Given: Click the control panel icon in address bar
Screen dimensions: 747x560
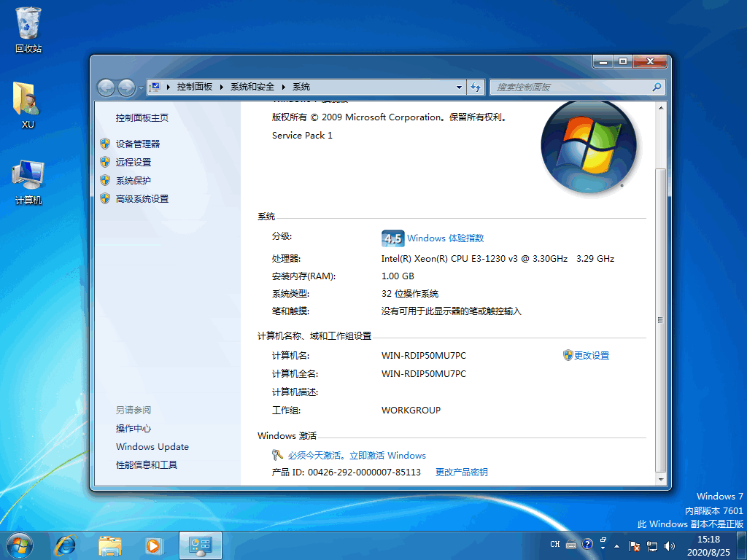Looking at the screenshot, I should 155,87.
